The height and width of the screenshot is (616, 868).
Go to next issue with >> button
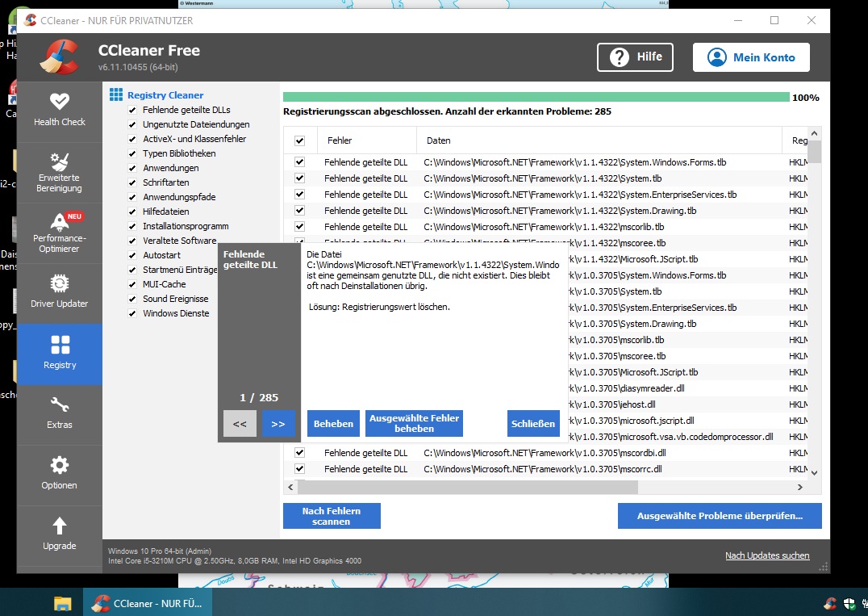coord(278,424)
